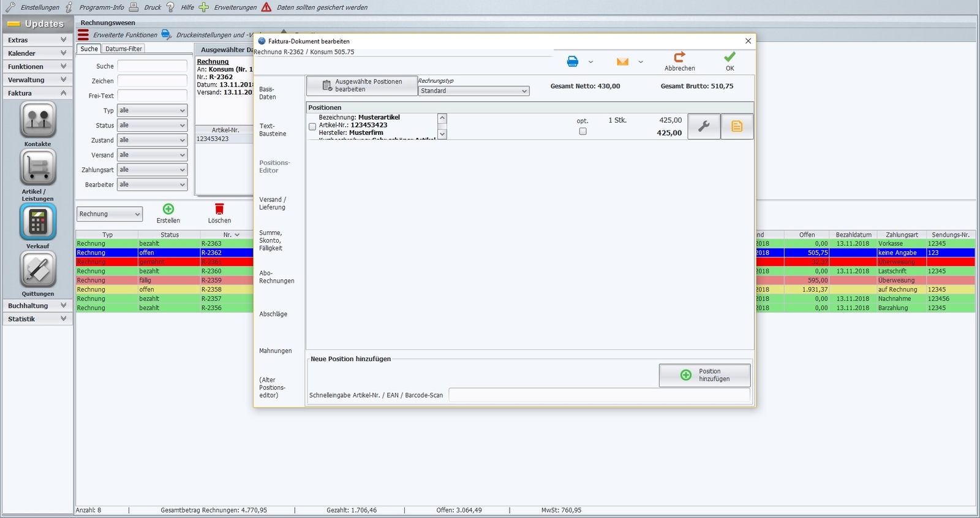Open Artikel / Leistungen cart icon
The width and height of the screenshot is (980, 518).
click(38, 167)
